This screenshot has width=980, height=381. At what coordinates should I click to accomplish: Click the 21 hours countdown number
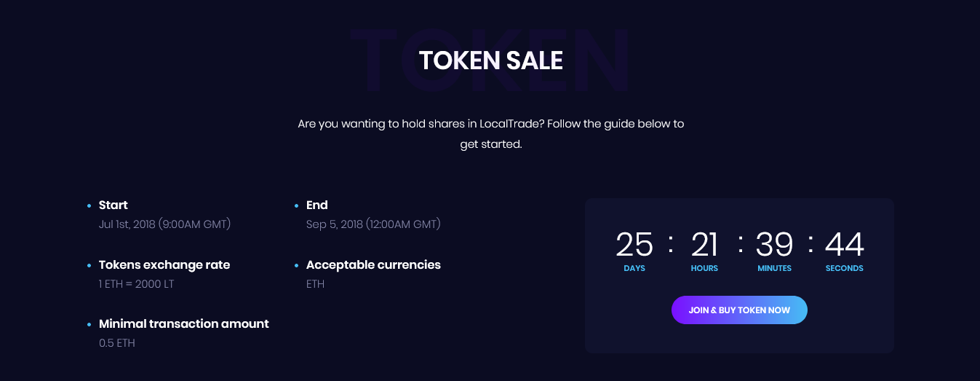704,245
